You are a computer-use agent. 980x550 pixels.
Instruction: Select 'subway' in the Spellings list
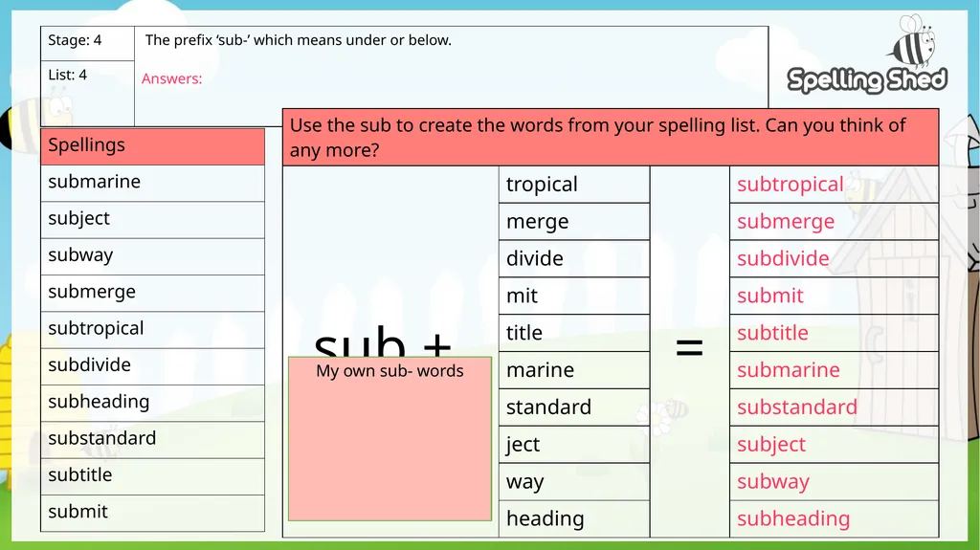click(x=152, y=256)
